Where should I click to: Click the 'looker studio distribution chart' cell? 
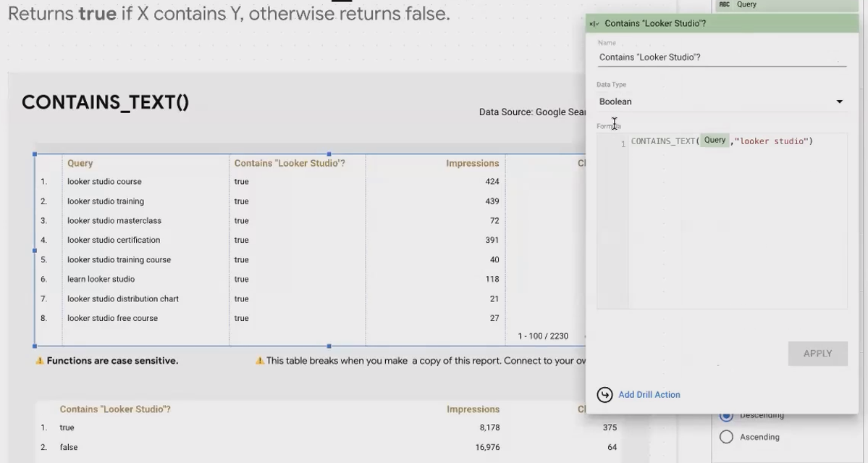pos(123,299)
